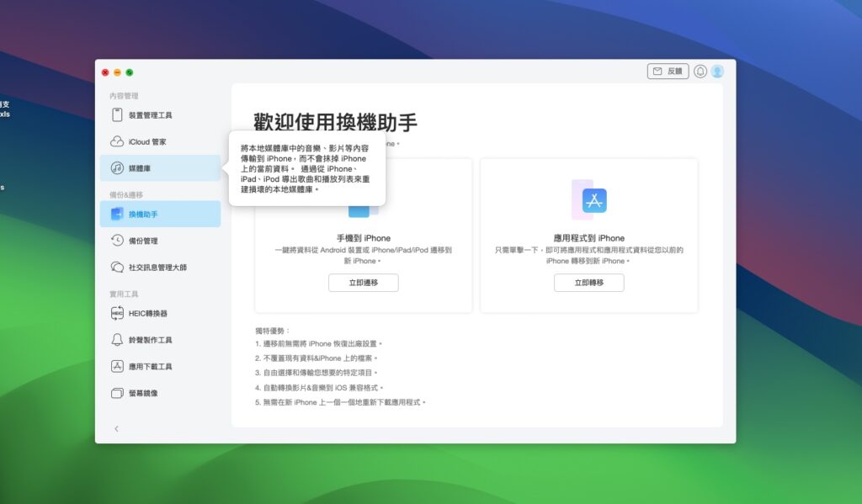Click the 立即轉移 transfer button
862x504 pixels.
coord(589,283)
